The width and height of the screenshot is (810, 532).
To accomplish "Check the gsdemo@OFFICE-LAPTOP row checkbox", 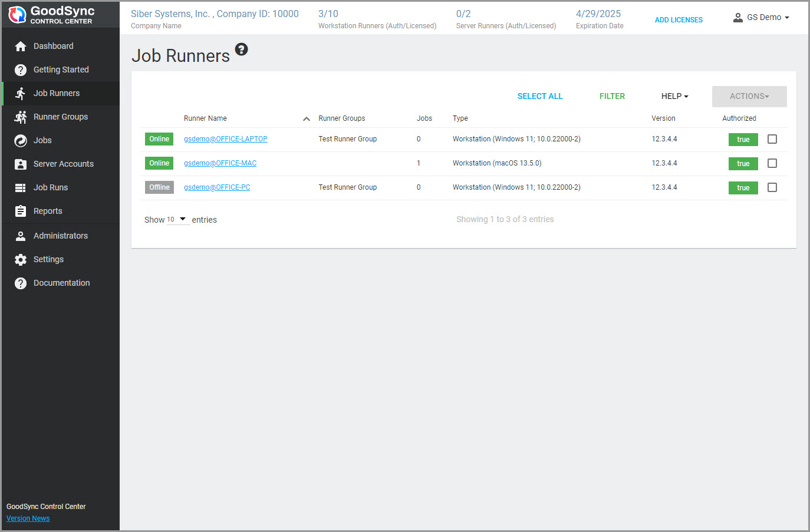I will point(772,139).
